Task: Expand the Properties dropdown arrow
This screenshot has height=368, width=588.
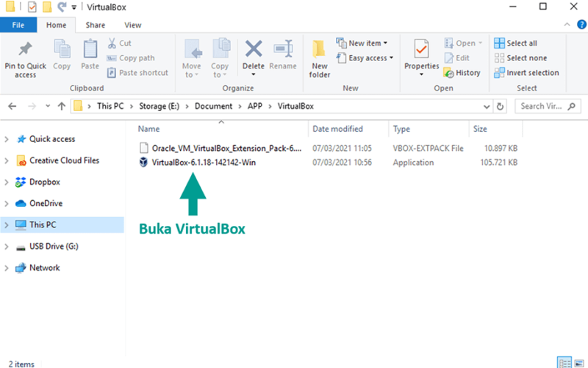Action: (x=421, y=74)
